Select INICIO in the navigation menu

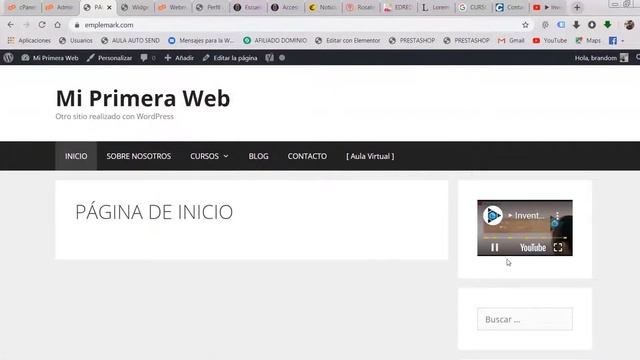(x=76, y=156)
